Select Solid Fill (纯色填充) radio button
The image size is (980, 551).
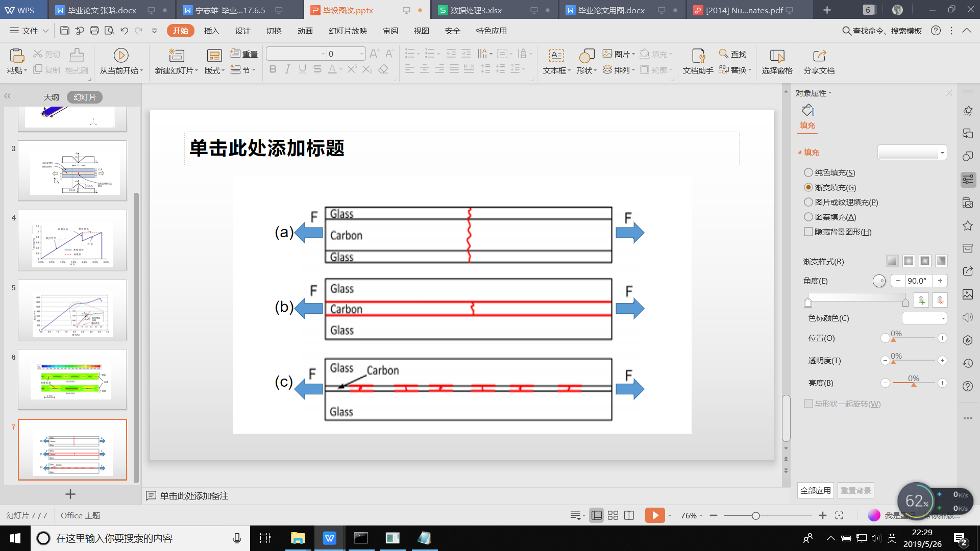[808, 172]
